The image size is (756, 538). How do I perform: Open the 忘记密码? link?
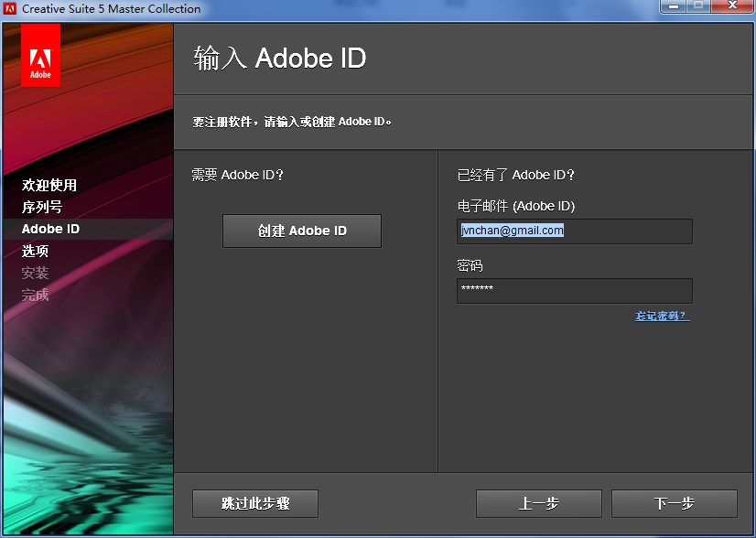click(663, 317)
